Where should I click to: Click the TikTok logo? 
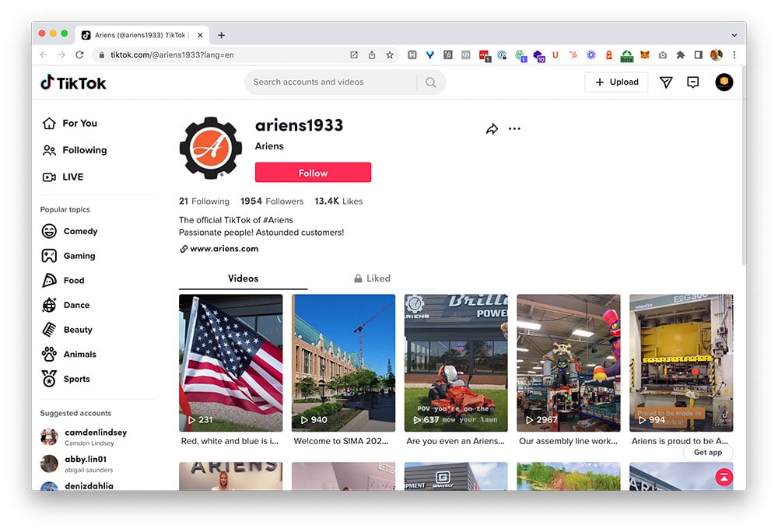(x=73, y=82)
